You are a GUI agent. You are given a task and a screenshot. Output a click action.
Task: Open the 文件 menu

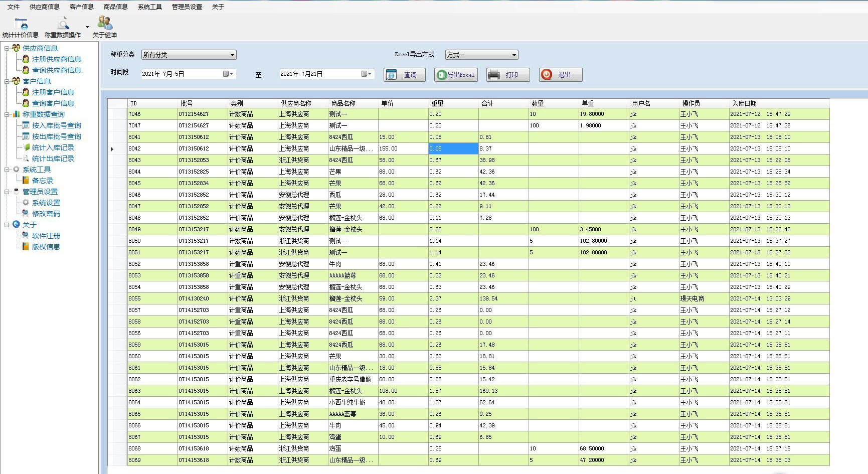point(14,7)
